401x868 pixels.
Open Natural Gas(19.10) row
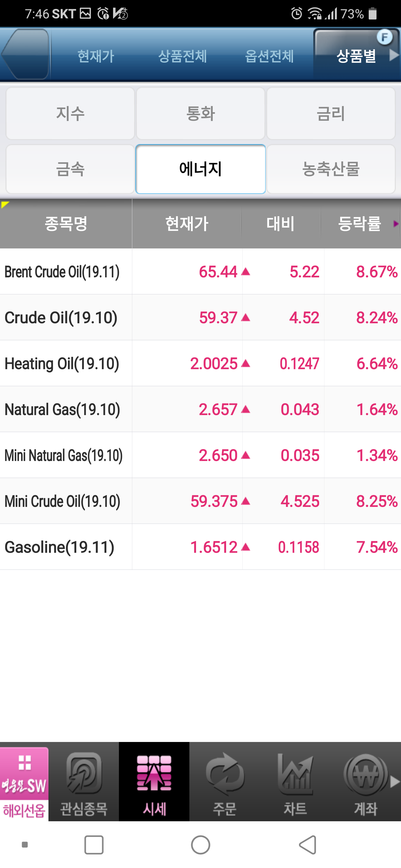(62, 410)
